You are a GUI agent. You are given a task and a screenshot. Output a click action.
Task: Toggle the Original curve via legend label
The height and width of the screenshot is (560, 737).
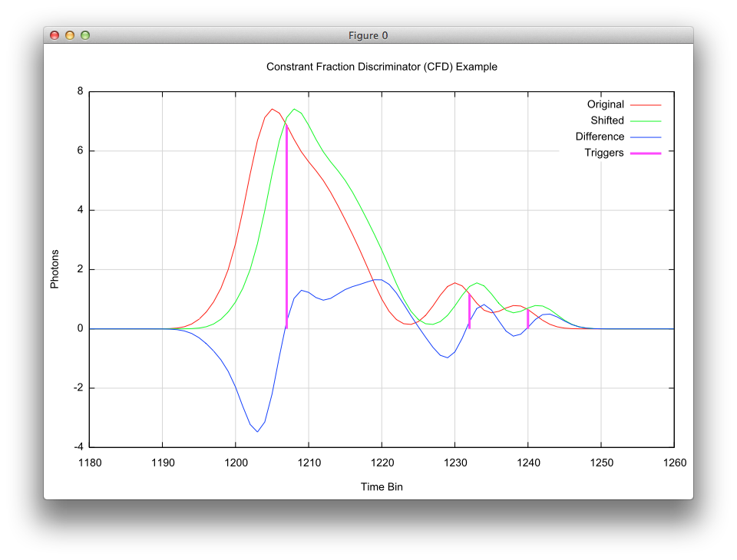tap(605, 104)
